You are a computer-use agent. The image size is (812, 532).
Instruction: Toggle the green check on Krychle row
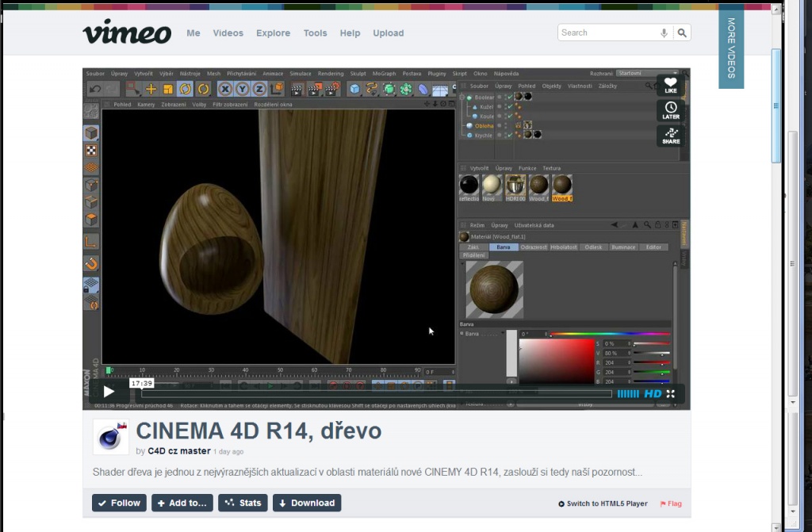pyautogui.click(x=510, y=136)
